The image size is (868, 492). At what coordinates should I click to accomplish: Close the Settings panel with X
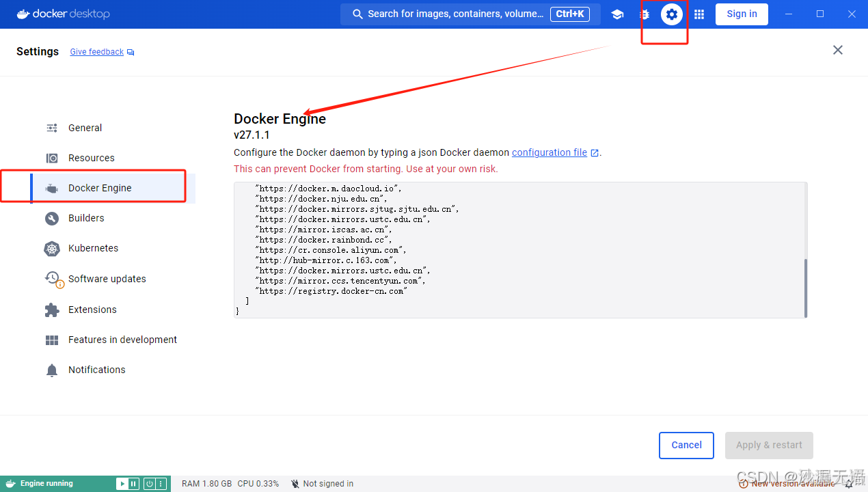coord(837,50)
